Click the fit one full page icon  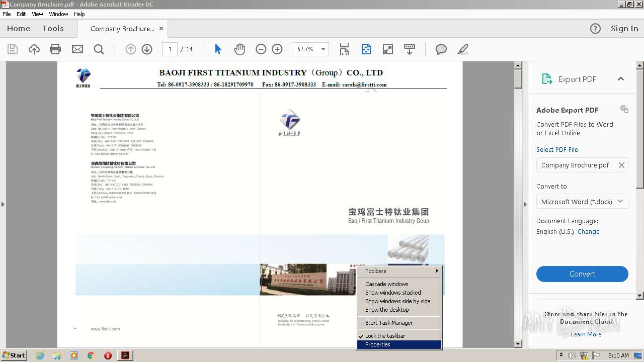tap(366, 49)
